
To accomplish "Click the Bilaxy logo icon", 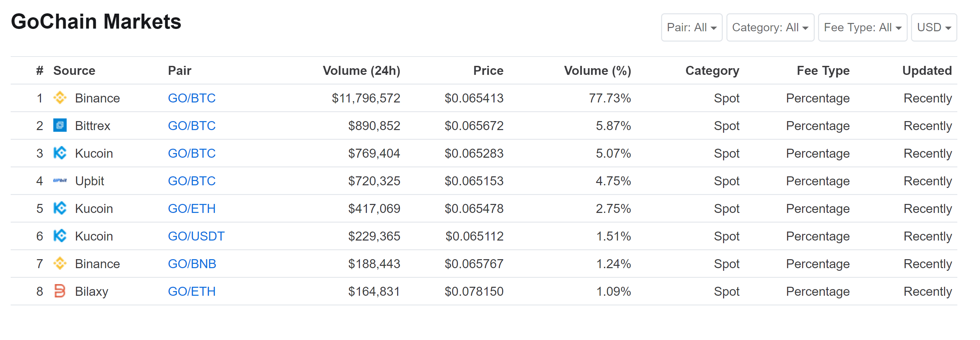I will [x=60, y=291].
